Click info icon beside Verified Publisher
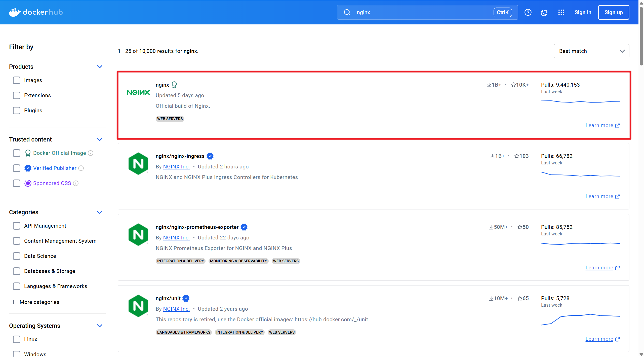Image resolution: width=644 pixels, height=357 pixels. [x=81, y=168]
